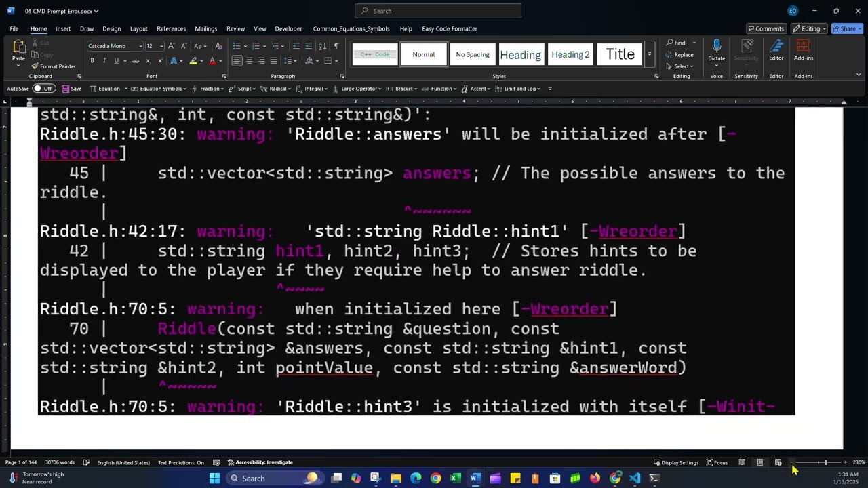This screenshot has height=488, width=868.
Task: Toggle underline formatting
Action: [116, 61]
